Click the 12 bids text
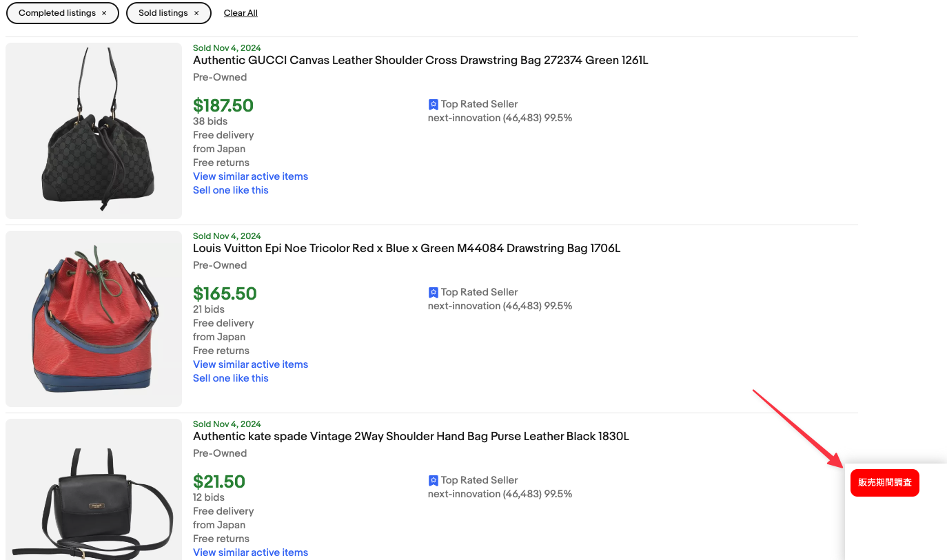 pyautogui.click(x=209, y=497)
